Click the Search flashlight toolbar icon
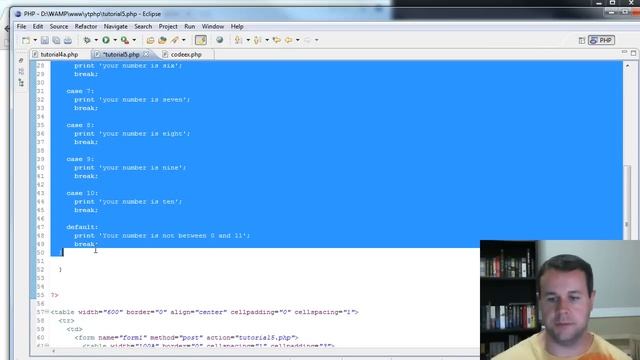Image resolution: width=640 pixels, height=360 pixels. pos(175,40)
